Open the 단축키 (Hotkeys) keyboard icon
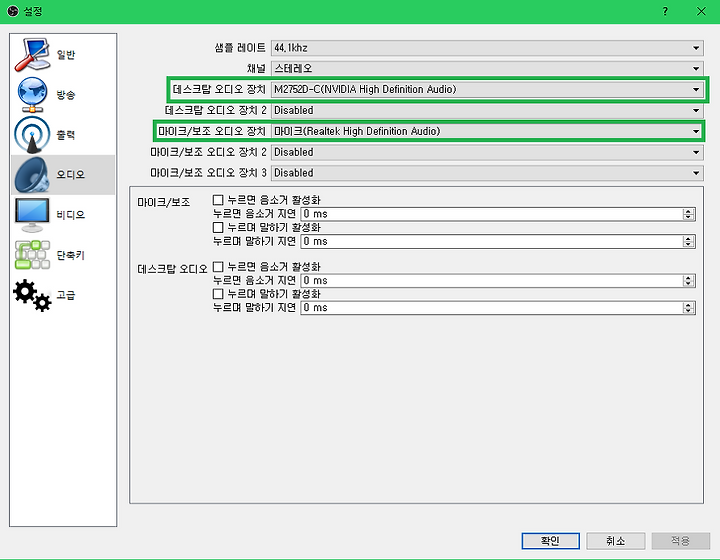Viewport: 720px width, 560px height. tap(32, 255)
